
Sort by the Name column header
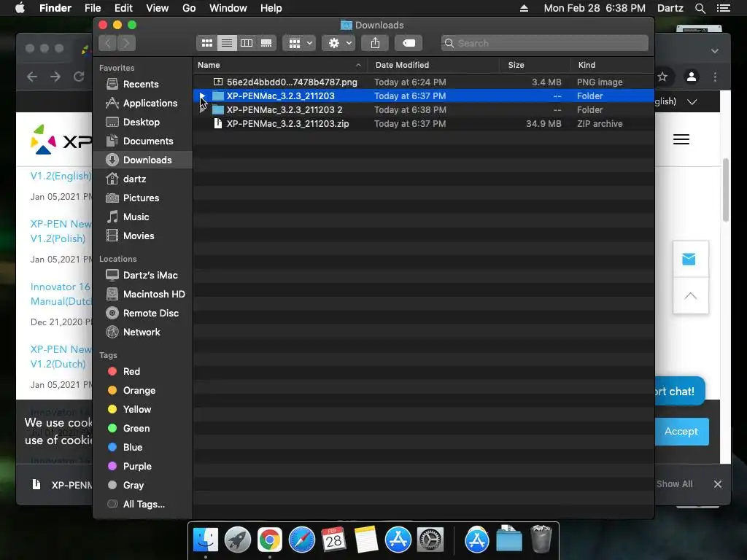280,65
